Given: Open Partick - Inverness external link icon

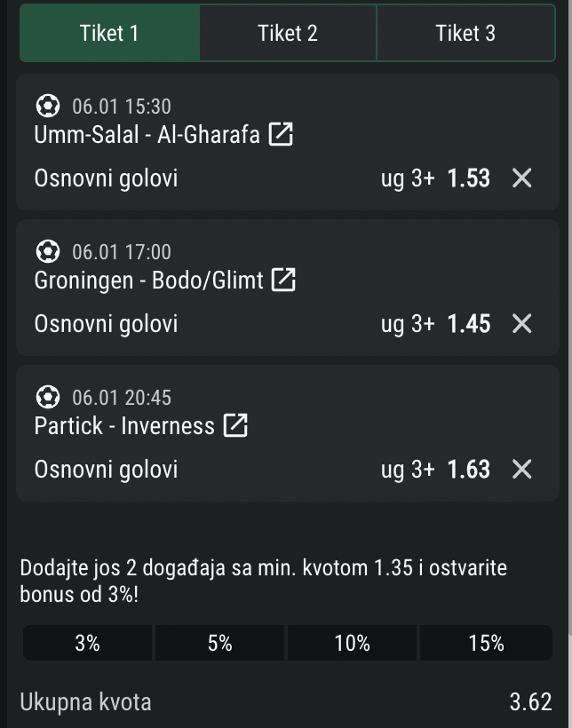Looking at the screenshot, I should coord(235,425).
